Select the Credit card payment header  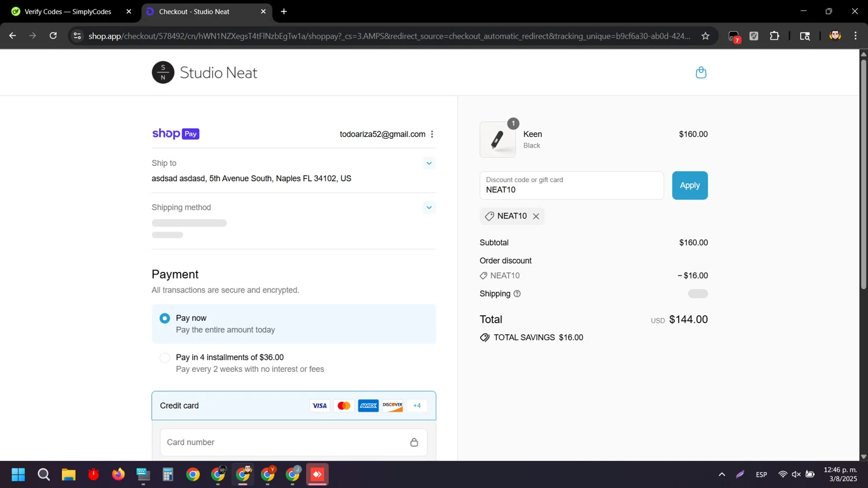pos(293,405)
